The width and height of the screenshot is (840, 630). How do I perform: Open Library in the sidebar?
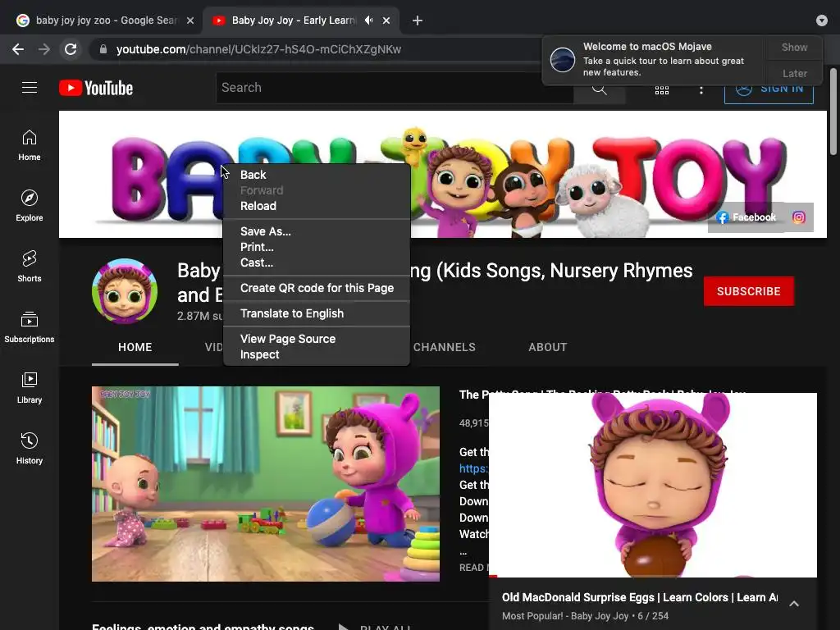(30, 388)
